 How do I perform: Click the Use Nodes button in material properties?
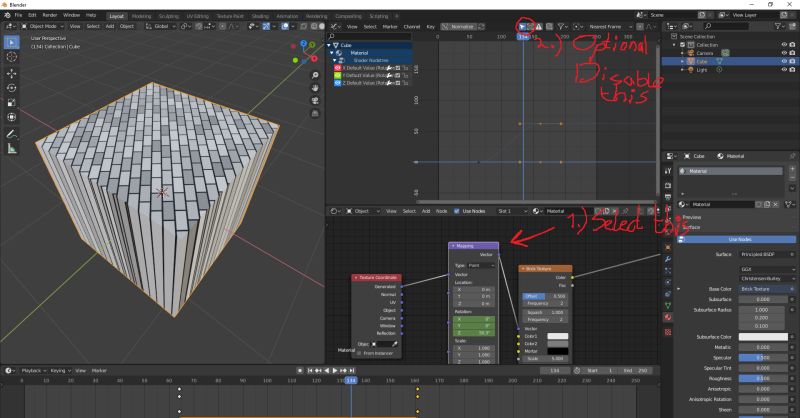tap(737, 239)
